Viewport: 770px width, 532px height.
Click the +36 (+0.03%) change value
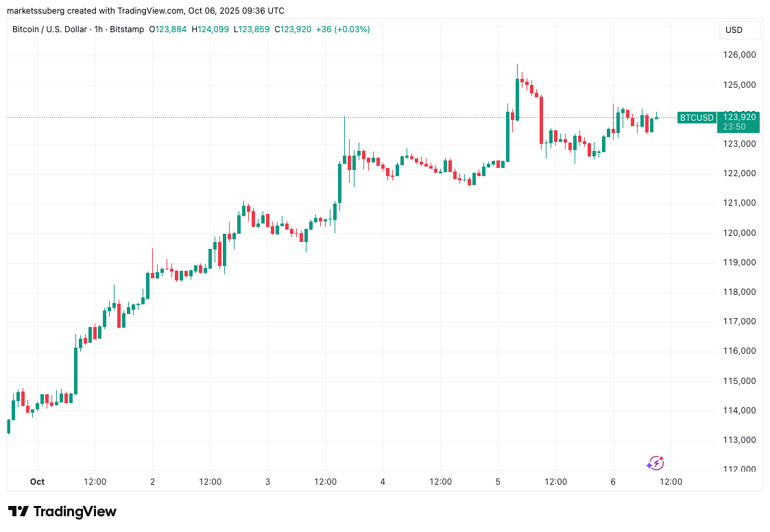343,29
